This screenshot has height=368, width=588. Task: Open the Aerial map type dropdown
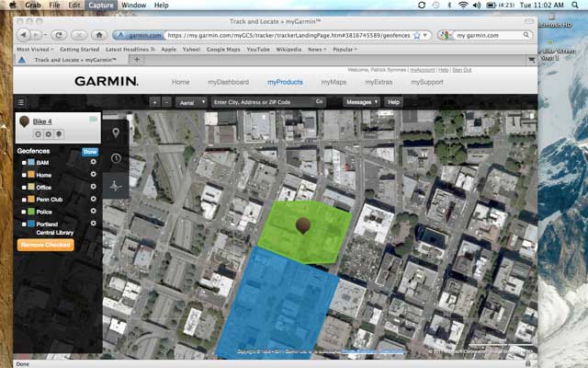click(x=191, y=102)
